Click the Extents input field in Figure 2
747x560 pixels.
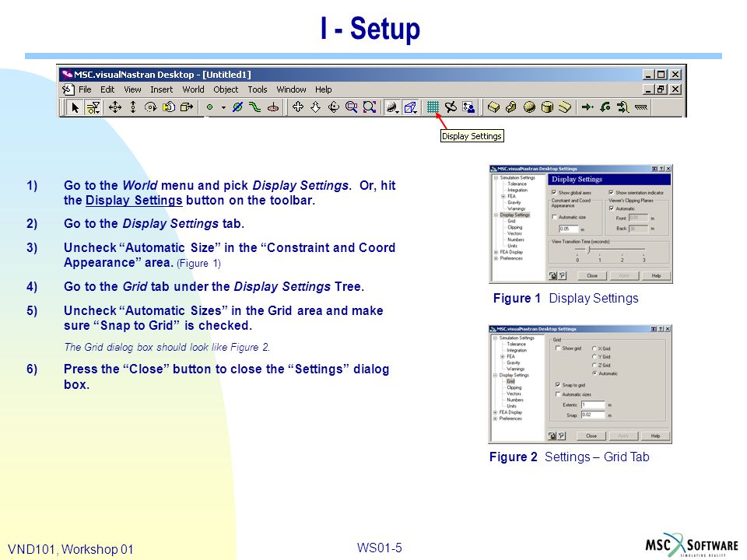point(593,404)
